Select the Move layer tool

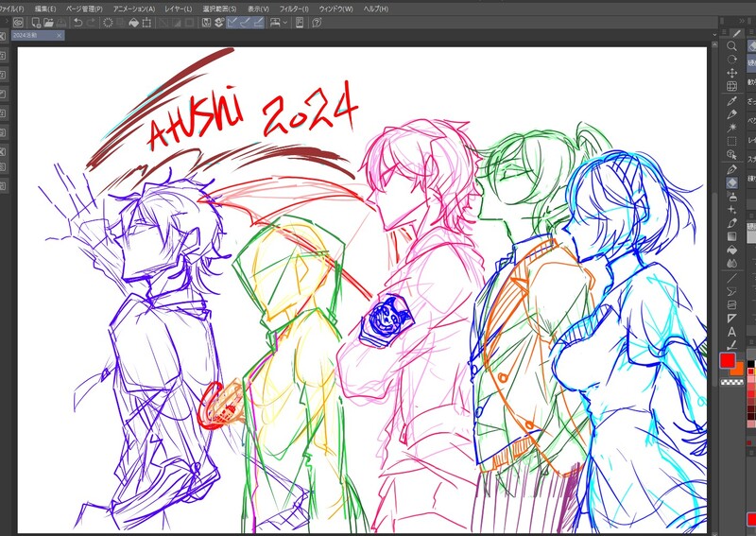click(731, 73)
